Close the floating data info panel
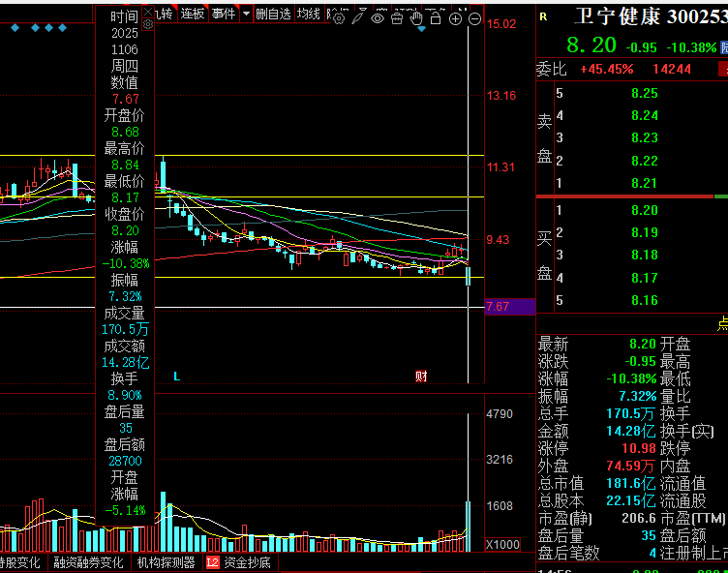 pyautogui.click(x=148, y=12)
